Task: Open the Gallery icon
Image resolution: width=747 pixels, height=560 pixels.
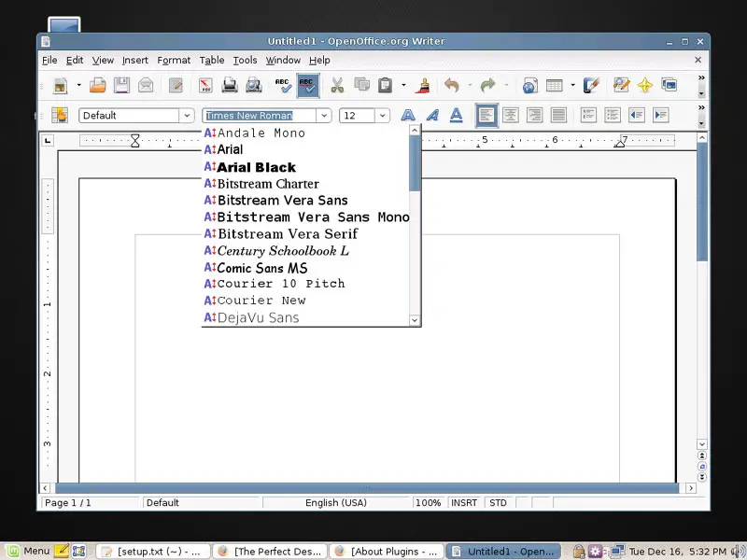Action: click(669, 86)
